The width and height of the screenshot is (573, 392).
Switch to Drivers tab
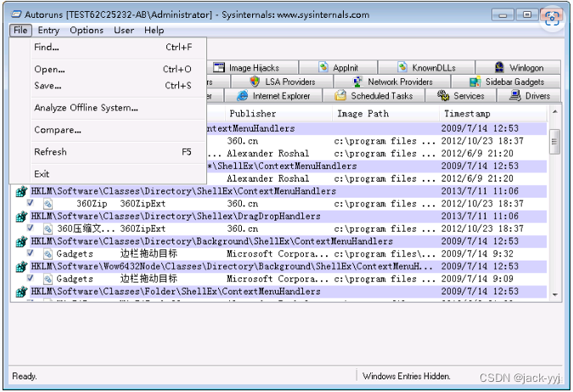click(529, 96)
